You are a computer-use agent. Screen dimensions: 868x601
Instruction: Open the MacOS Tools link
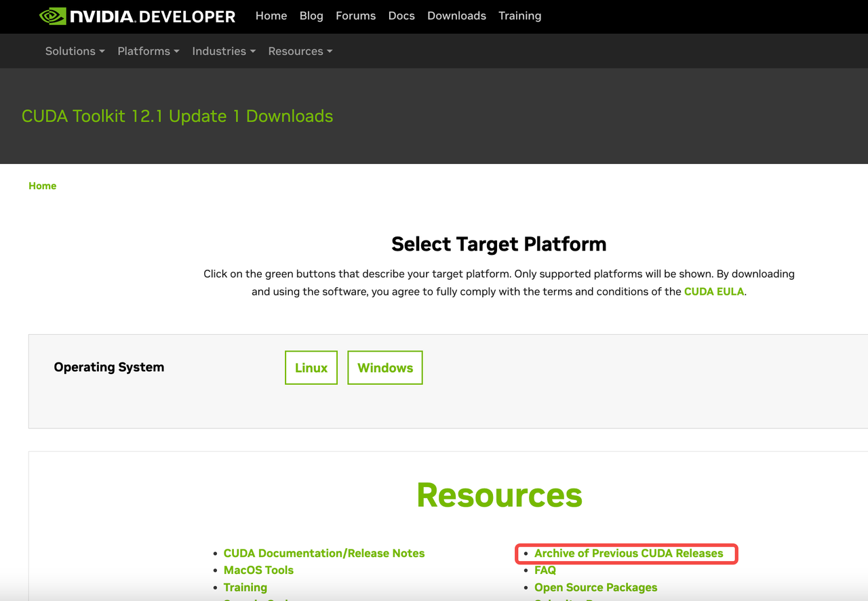pos(258,570)
